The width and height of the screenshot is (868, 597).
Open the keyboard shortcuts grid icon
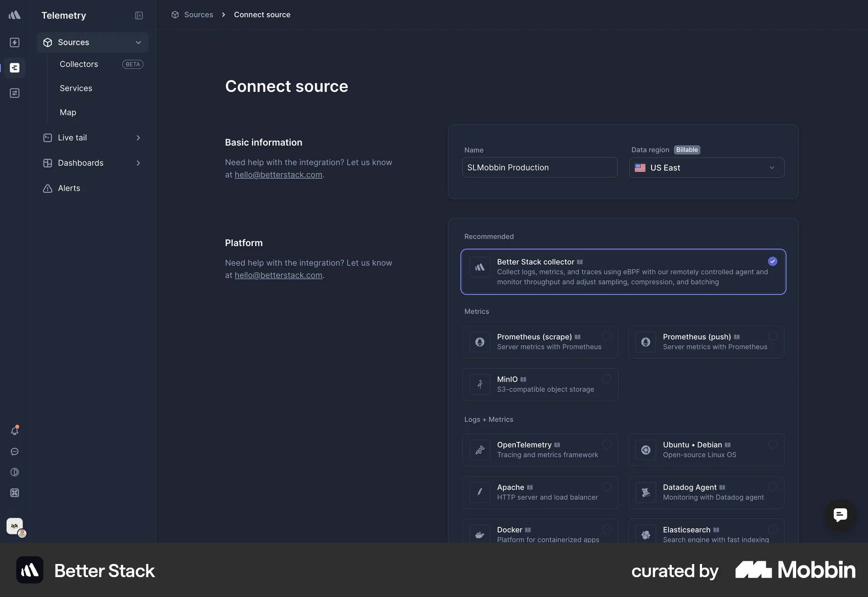pos(15,493)
